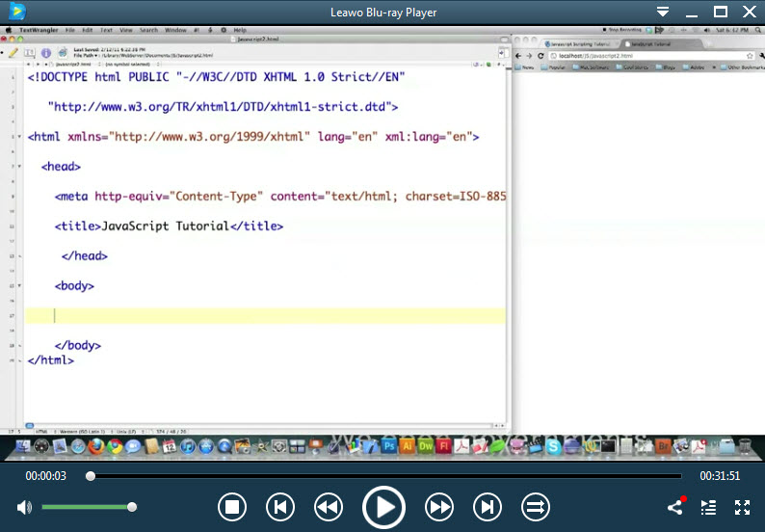Open iTunes from the dock
The width and height of the screenshot is (765, 532).
click(x=188, y=446)
